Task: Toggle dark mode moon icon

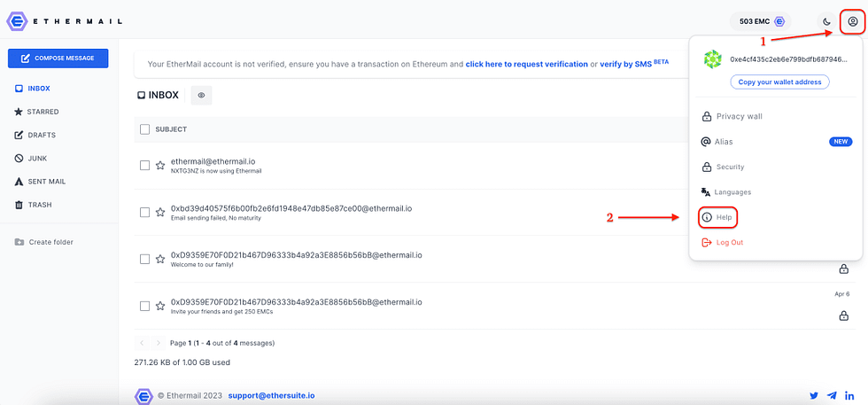Action: point(826,22)
